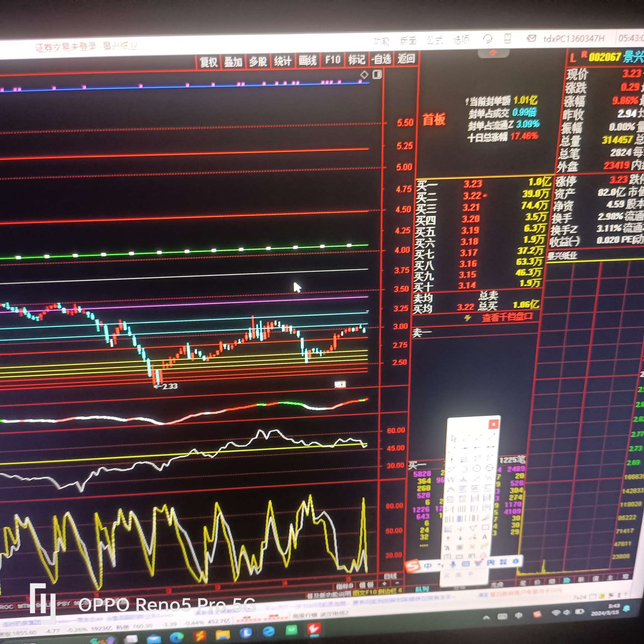Select the text A annotation tool

pos(484,537)
